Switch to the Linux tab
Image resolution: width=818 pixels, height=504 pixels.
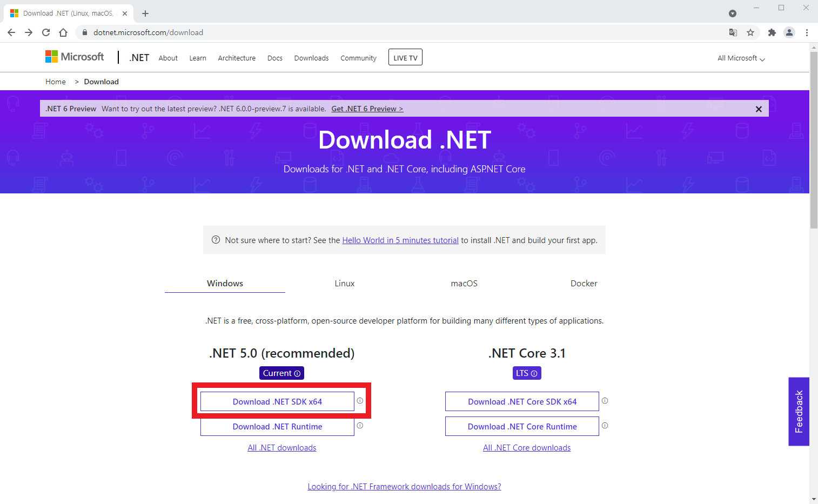pos(345,284)
